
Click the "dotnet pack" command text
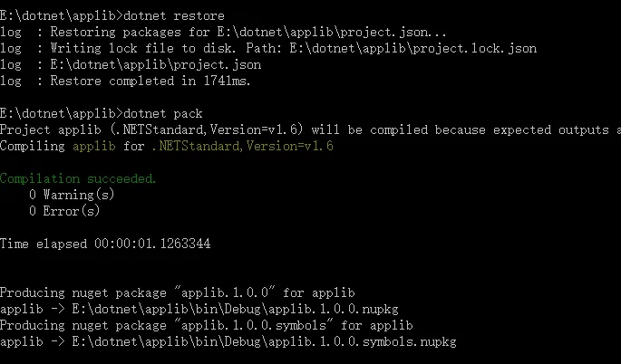(158, 113)
